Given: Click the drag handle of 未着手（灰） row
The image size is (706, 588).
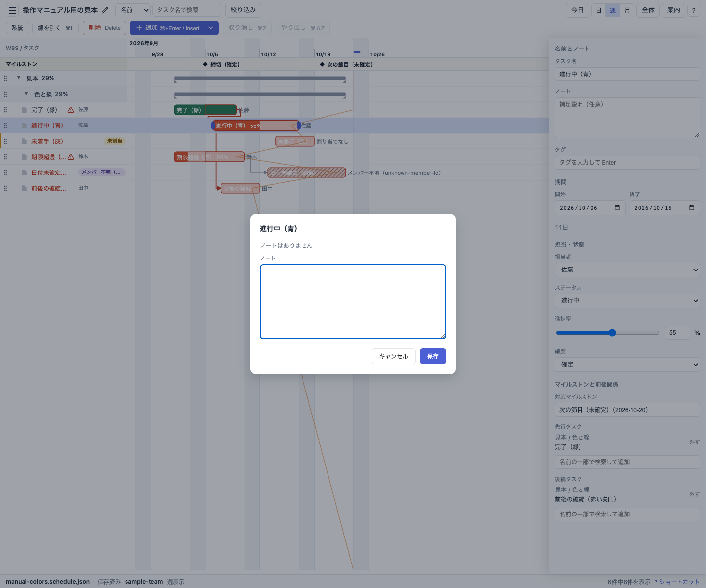Looking at the screenshot, I should tap(5, 141).
